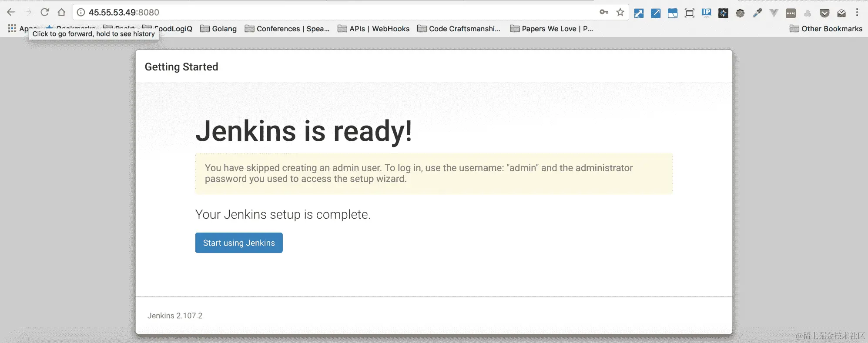Click the browser back arrow
This screenshot has width=868, height=343.
point(11,12)
